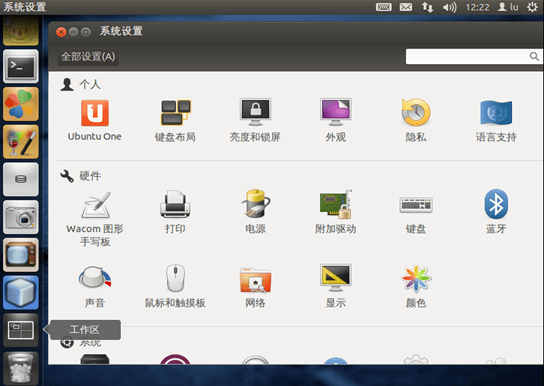Viewport: 545px width, 386px height.
Task: Open 键盘布局 keyboard layout settings
Action: point(175,120)
